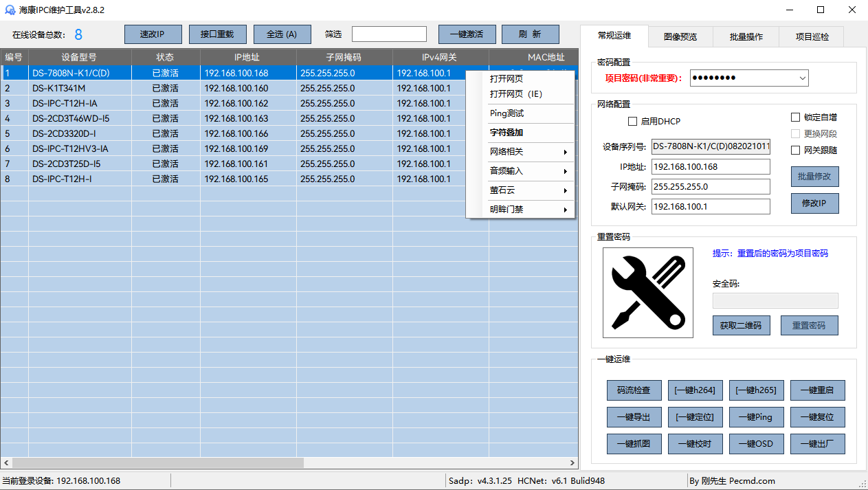Click the 全选 (A) button
The image size is (868, 490).
coord(282,34)
